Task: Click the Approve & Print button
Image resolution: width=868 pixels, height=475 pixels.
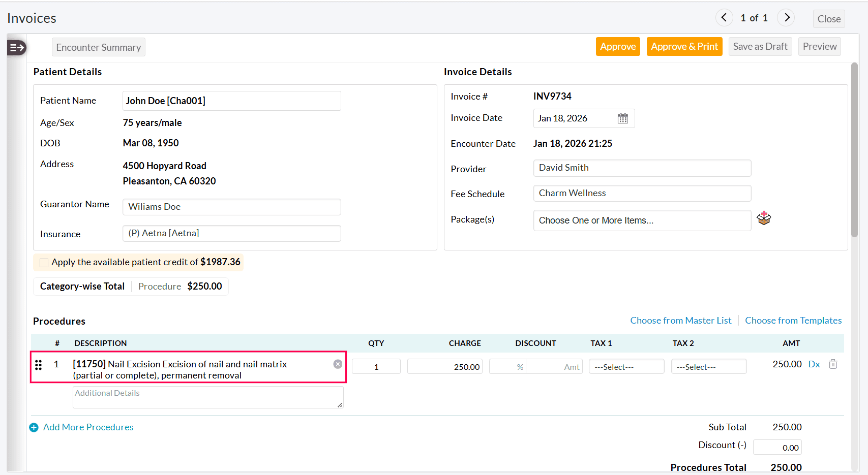Action: click(x=684, y=46)
